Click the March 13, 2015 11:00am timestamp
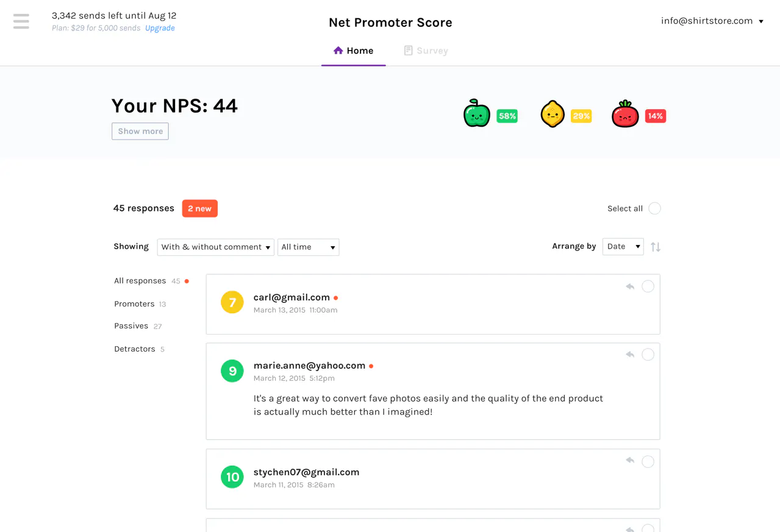Viewport: 780px width, 532px height. tap(295, 310)
